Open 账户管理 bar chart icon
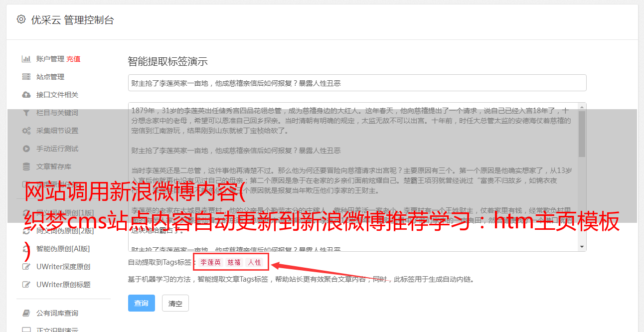Screen dimensions: 644x332 [26, 59]
